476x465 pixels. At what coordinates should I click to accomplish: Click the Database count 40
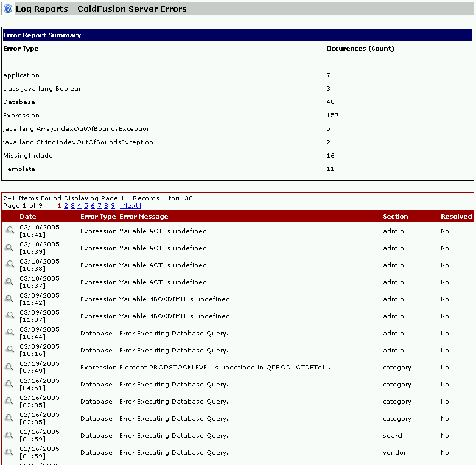[x=331, y=102]
